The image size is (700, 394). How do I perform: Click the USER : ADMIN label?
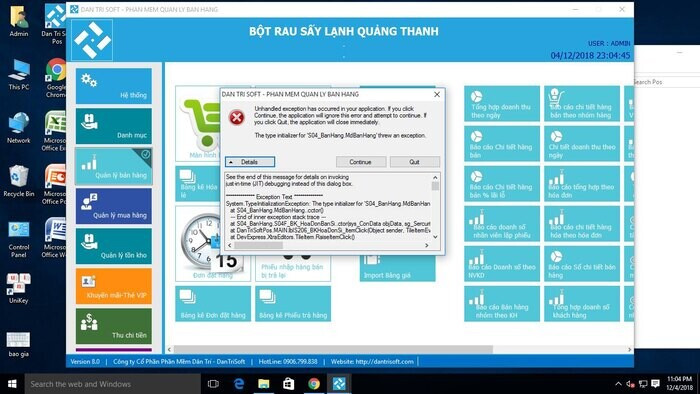click(609, 43)
